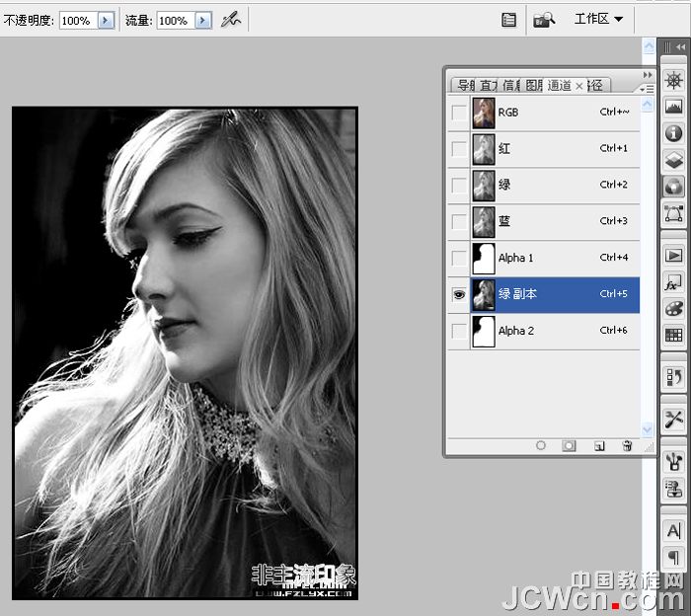Open the Layers panel dock icon
Image resolution: width=691 pixels, height=616 pixels.
pyautogui.click(x=674, y=160)
